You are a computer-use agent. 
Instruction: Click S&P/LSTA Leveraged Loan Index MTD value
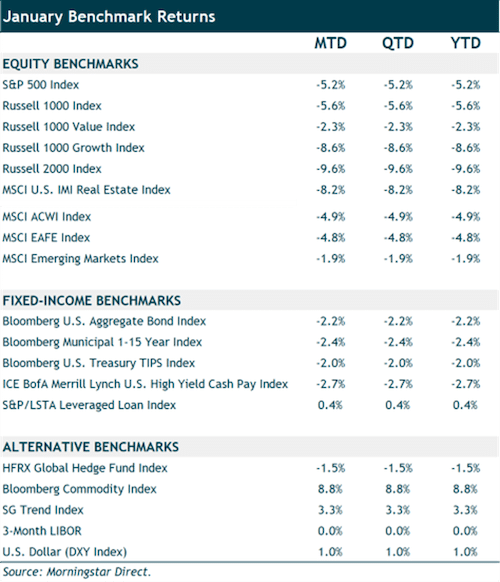(x=330, y=405)
